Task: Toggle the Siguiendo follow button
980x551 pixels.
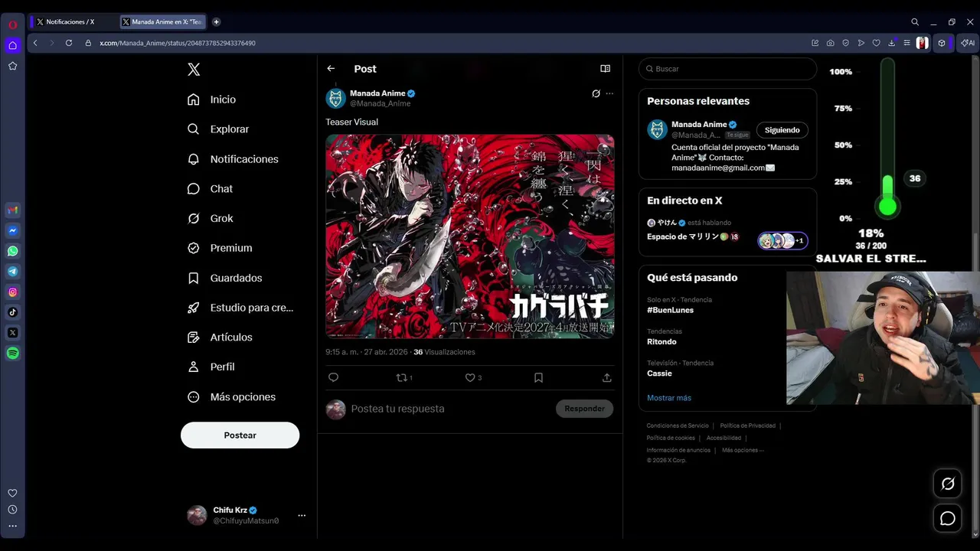Action: coord(782,130)
